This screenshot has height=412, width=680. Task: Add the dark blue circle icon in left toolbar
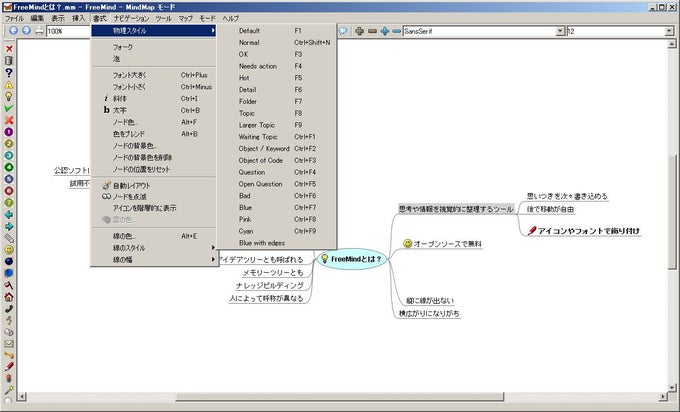pyautogui.click(x=9, y=262)
